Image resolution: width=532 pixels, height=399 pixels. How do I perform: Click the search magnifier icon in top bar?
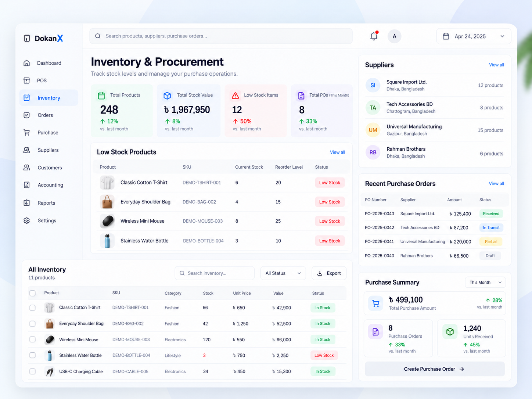(98, 36)
